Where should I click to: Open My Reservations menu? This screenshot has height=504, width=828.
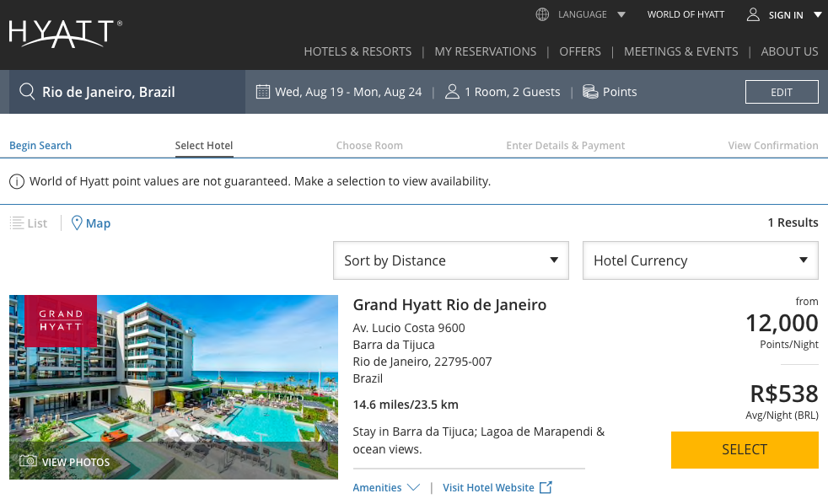tap(486, 51)
